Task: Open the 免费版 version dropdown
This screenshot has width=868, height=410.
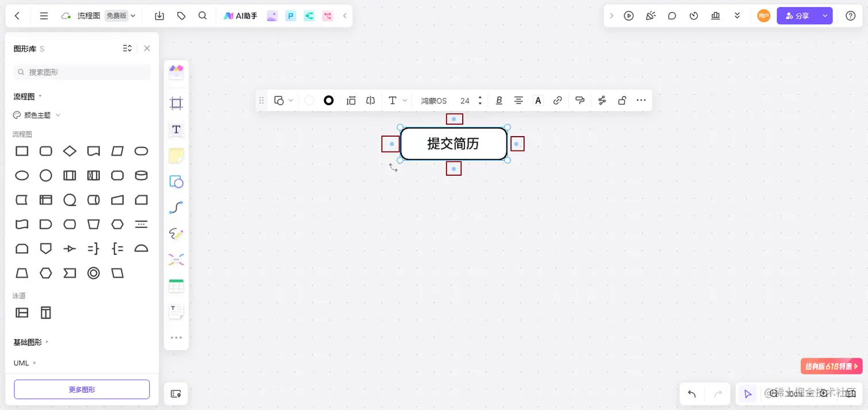Action: tap(119, 16)
